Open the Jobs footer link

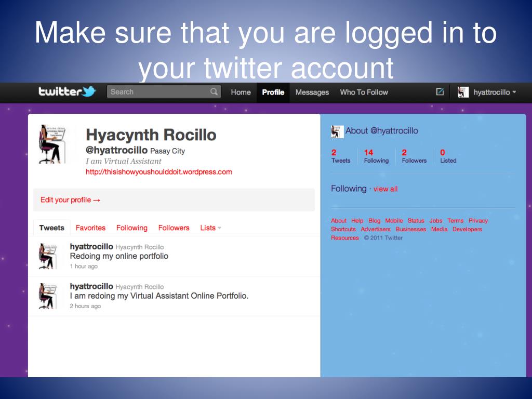click(x=436, y=220)
